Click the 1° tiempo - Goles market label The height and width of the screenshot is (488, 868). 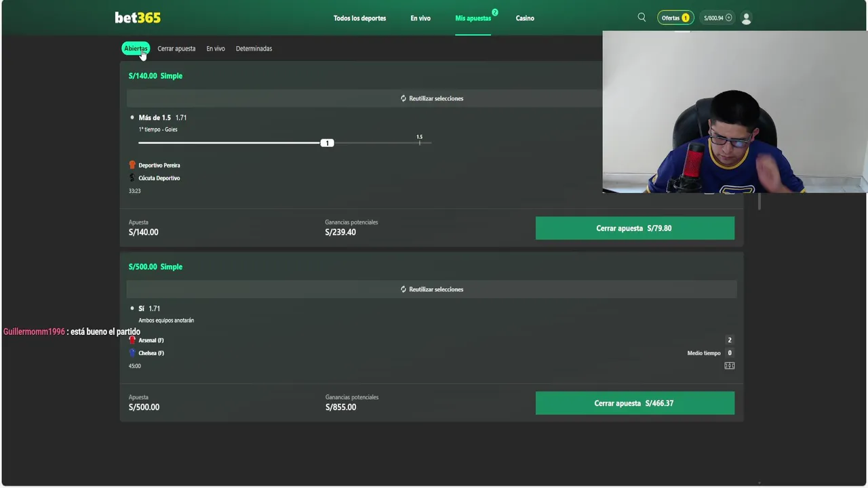158,129
